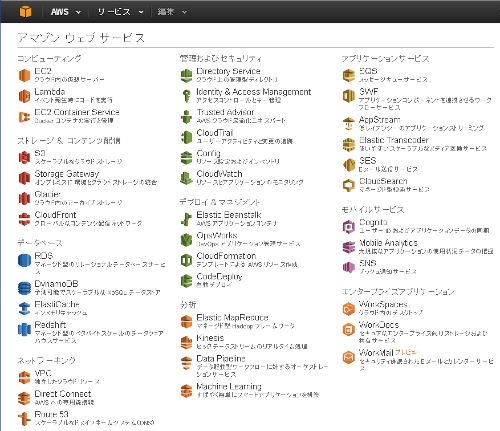This screenshot has height=431, width=500.
Task: Go to the Storage Gateway link
Action: tap(67, 174)
